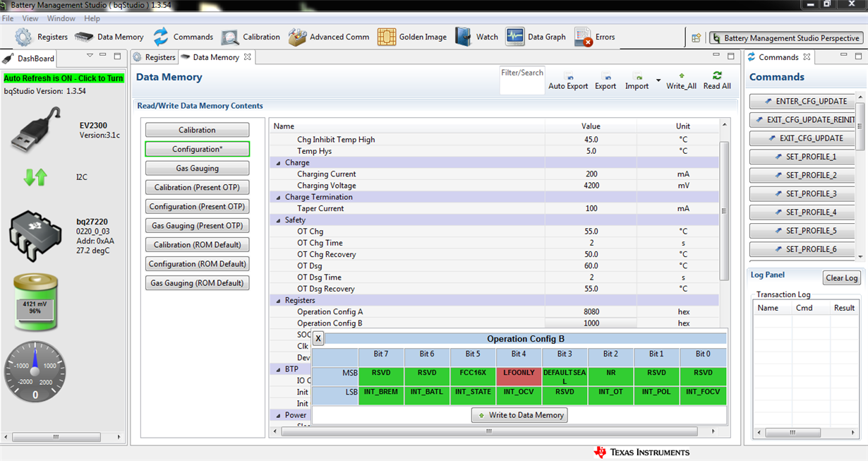Screen dimensions: 868x461
Task: Toggle the INT_FOCV bit cell
Action: (x=703, y=395)
